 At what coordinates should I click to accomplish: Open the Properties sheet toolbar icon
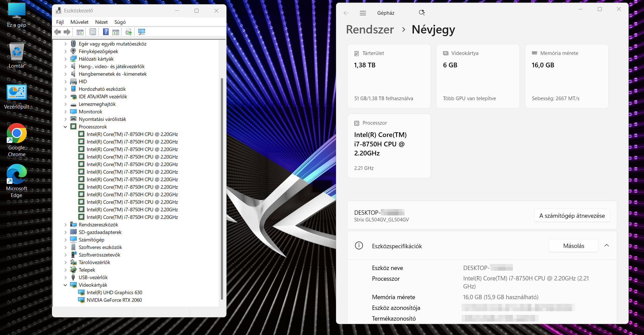tap(93, 32)
